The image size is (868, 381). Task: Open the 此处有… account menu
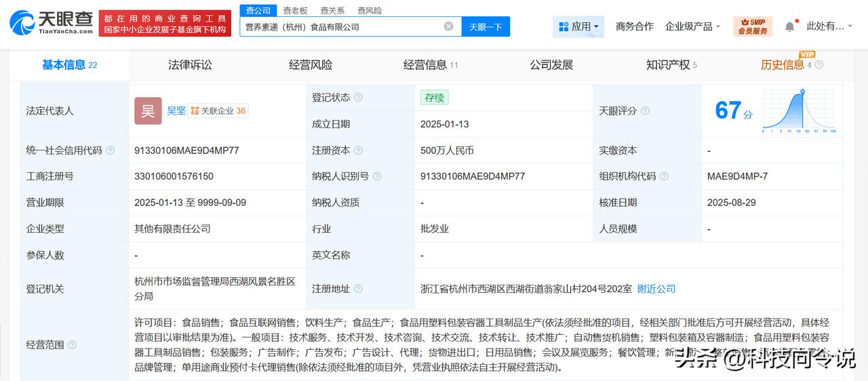[831, 26]
